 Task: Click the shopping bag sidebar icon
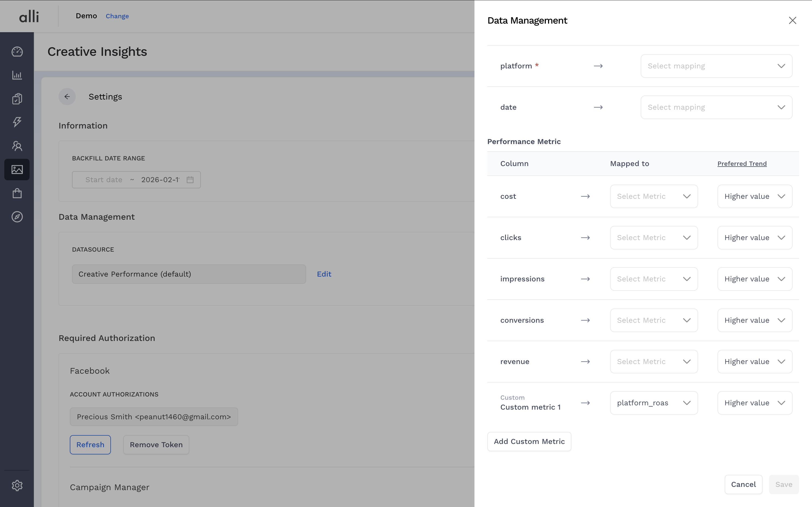point(17,193)
